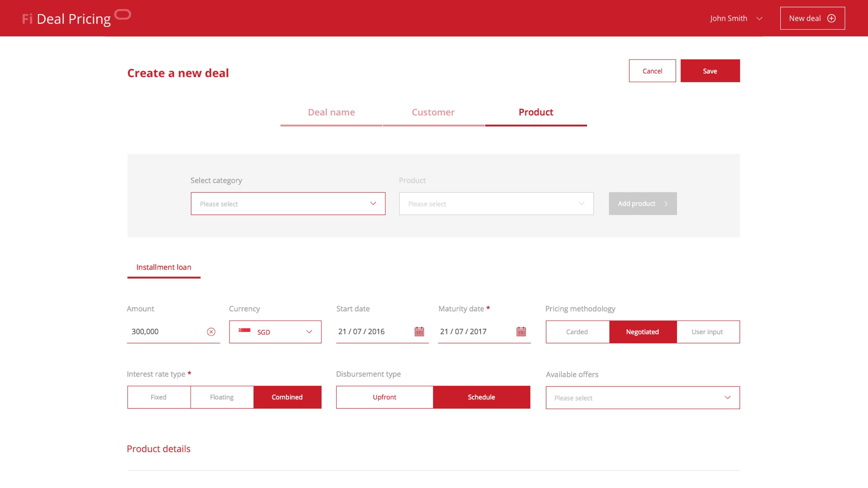Click the Save button

[x=710, y=71]
